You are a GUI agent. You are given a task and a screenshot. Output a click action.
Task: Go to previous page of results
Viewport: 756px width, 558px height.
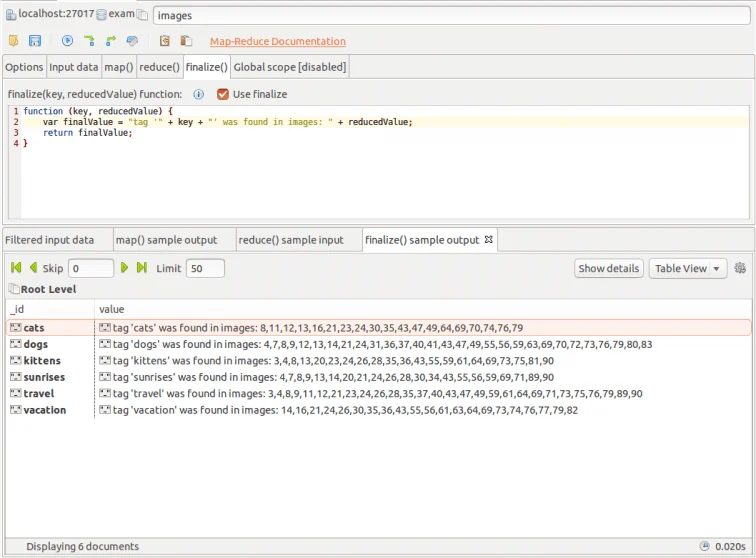[x=33, y=268]
